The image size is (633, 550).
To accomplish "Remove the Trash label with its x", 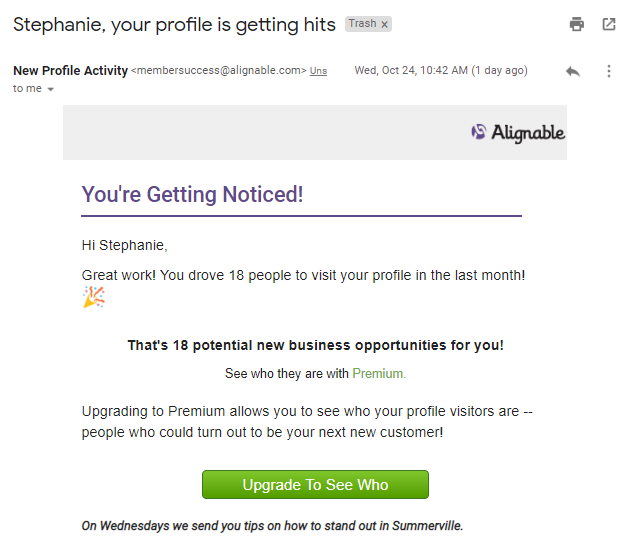I will pyautogui.click(x=385, y=24).
